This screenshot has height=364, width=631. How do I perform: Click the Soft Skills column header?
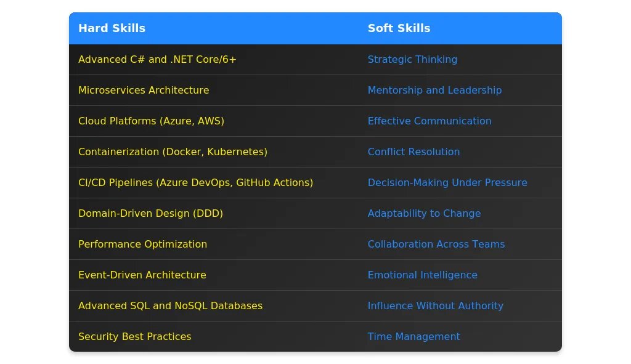(399, 28)
